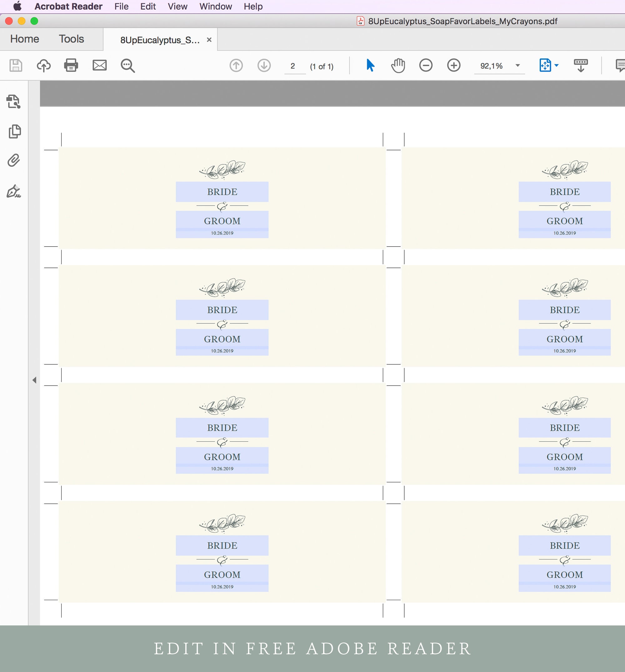This screenshot has height=672, width=625.
Task: Go to next page arrow
Action: point(264,66)
